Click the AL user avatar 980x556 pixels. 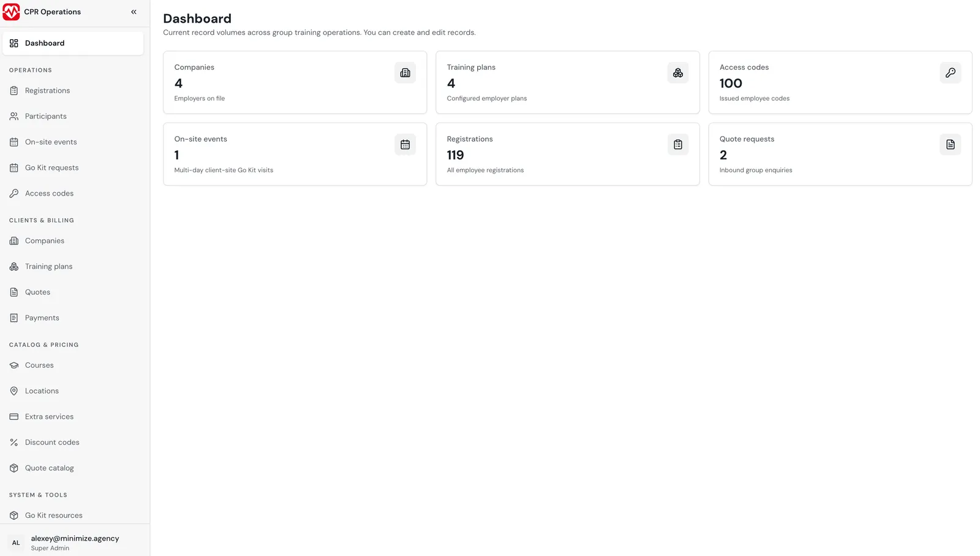coord(16,543)
